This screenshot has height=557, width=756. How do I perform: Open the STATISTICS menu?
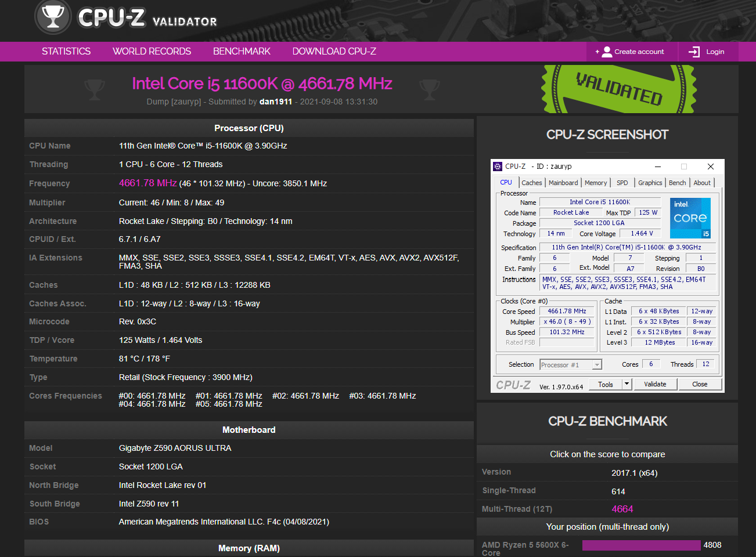point(66,52)
